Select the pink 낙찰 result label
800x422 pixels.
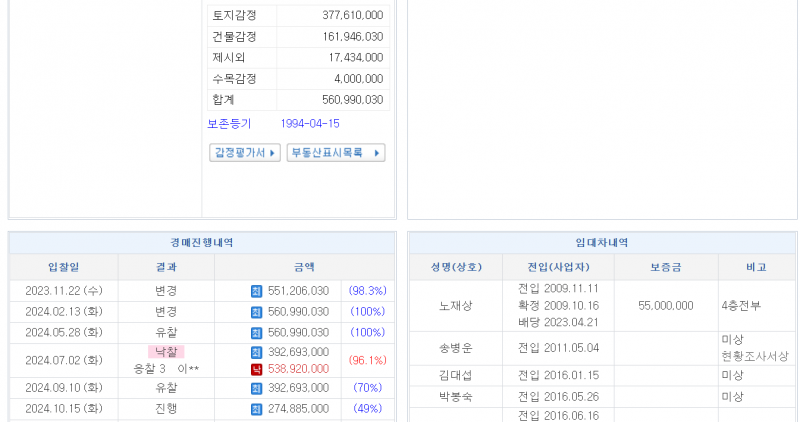click(x=166, y=352)
